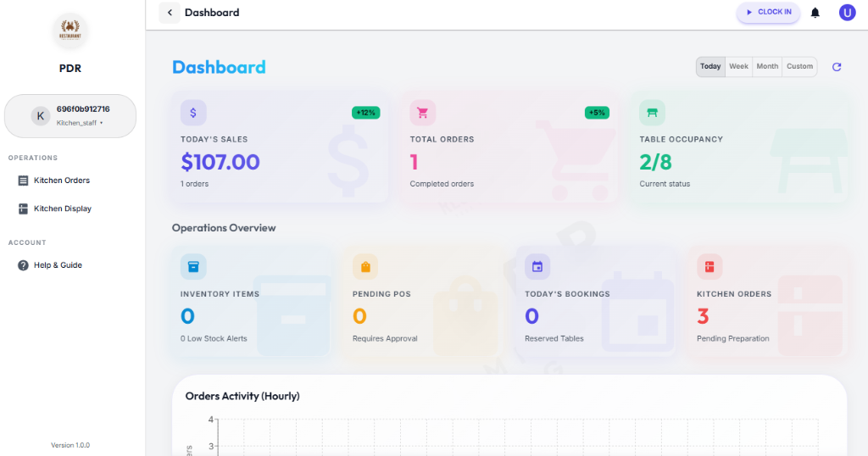The height and width of the screenshot is (456, 868).
Task: Switch the range to Month
Action: [767, 67]
